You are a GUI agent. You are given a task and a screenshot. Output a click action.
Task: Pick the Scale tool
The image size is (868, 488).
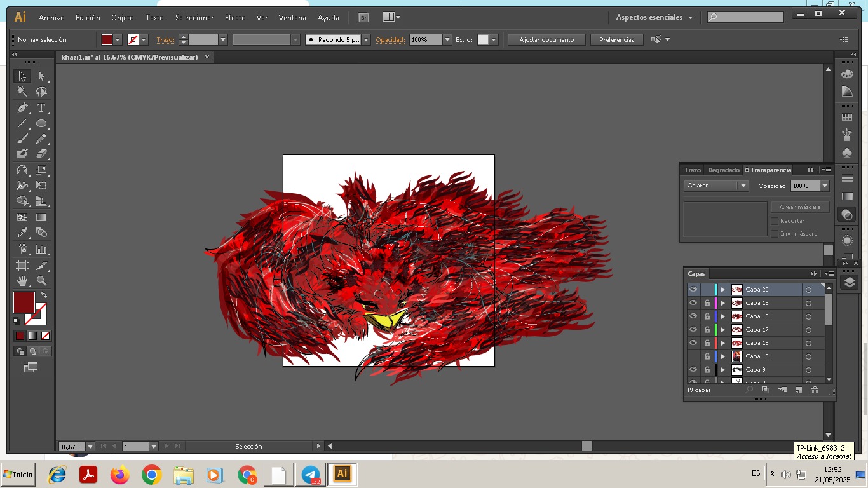point(41,170)
